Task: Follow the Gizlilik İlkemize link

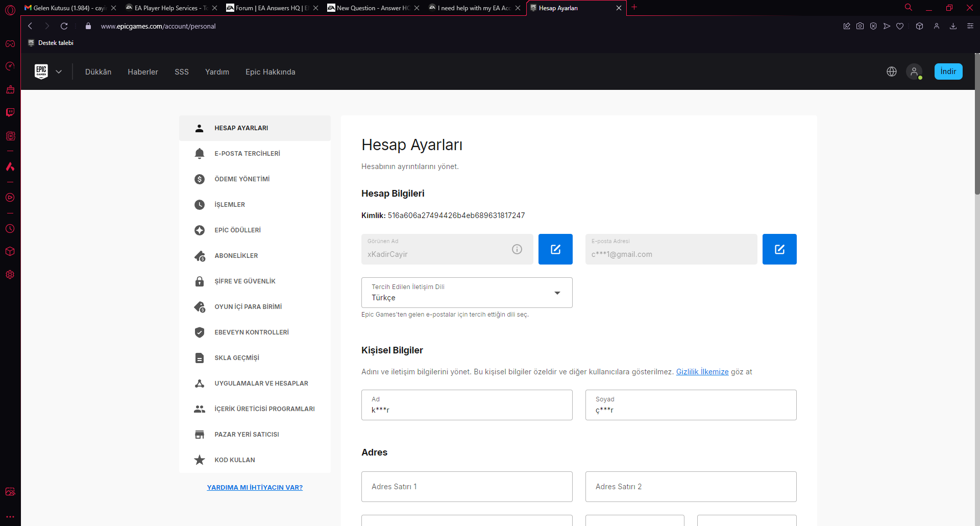Action: [702, 372]
